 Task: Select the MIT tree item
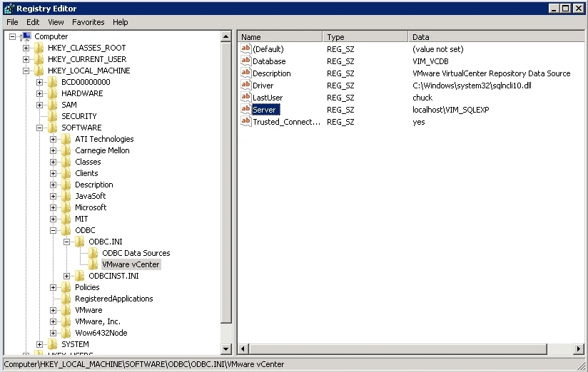click(81, 219)
